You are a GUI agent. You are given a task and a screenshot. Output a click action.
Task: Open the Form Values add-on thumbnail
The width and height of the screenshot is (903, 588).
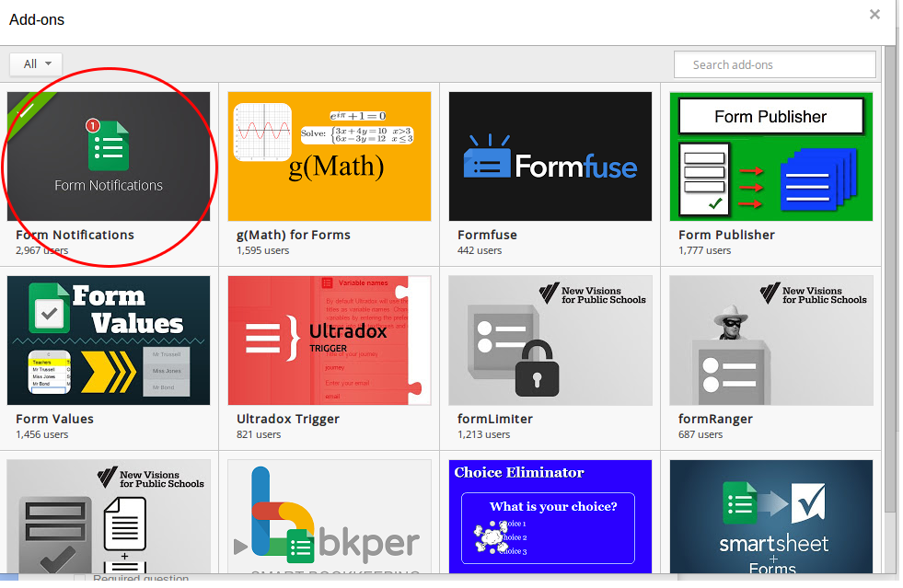pos(109,340)
